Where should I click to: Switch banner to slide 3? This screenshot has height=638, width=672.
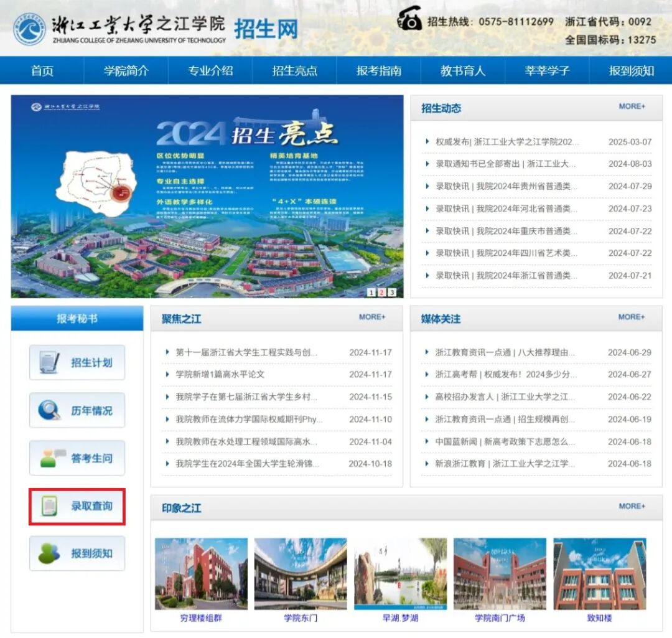tap(392, 292)
